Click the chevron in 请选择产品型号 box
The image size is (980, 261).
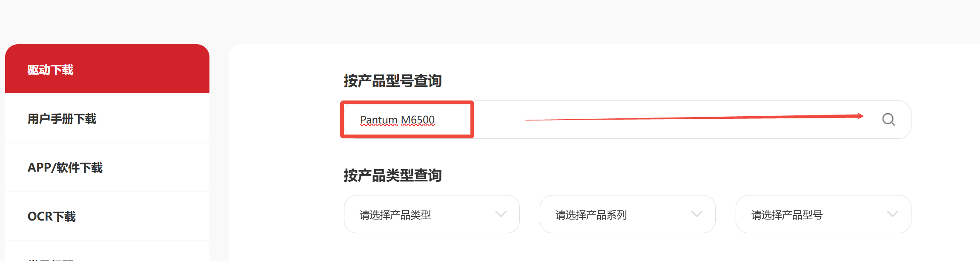click(893, 214)
